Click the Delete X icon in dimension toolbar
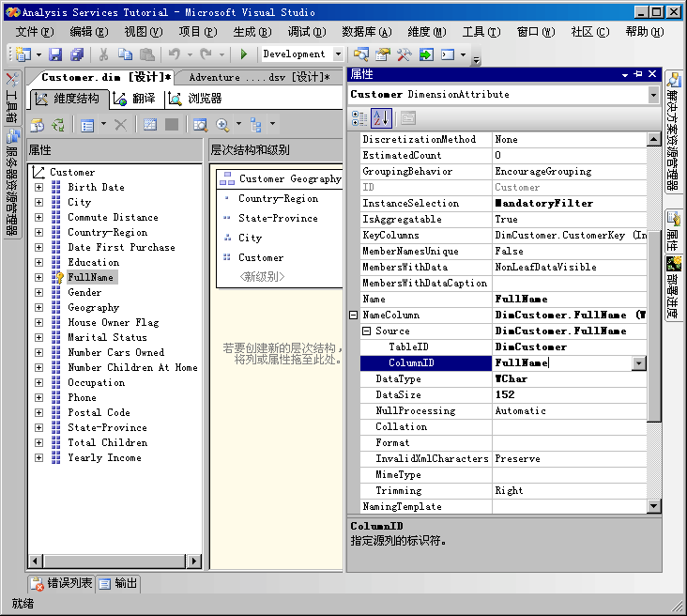 [120, 124]
